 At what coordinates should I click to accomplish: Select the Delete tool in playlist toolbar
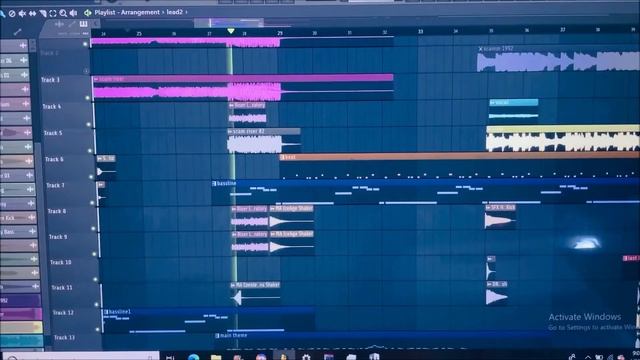pos(12,13)
